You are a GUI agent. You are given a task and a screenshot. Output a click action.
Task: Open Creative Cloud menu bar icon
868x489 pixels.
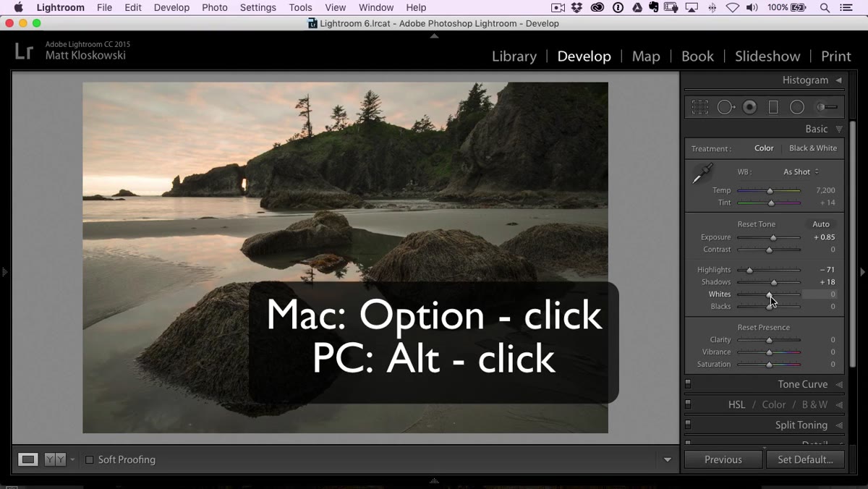[x=597, y=7]
